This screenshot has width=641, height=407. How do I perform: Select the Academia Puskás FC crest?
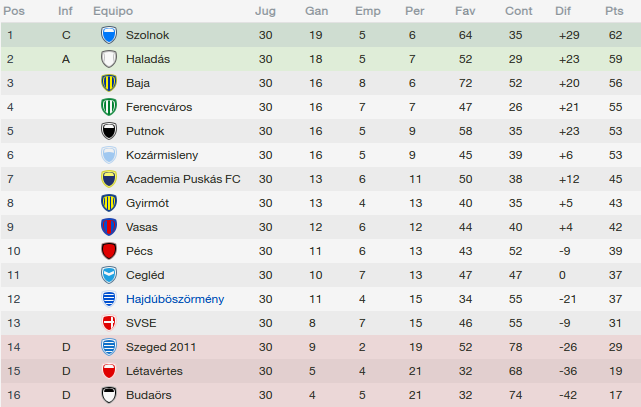pyautogui.click(x=109, y=179)
